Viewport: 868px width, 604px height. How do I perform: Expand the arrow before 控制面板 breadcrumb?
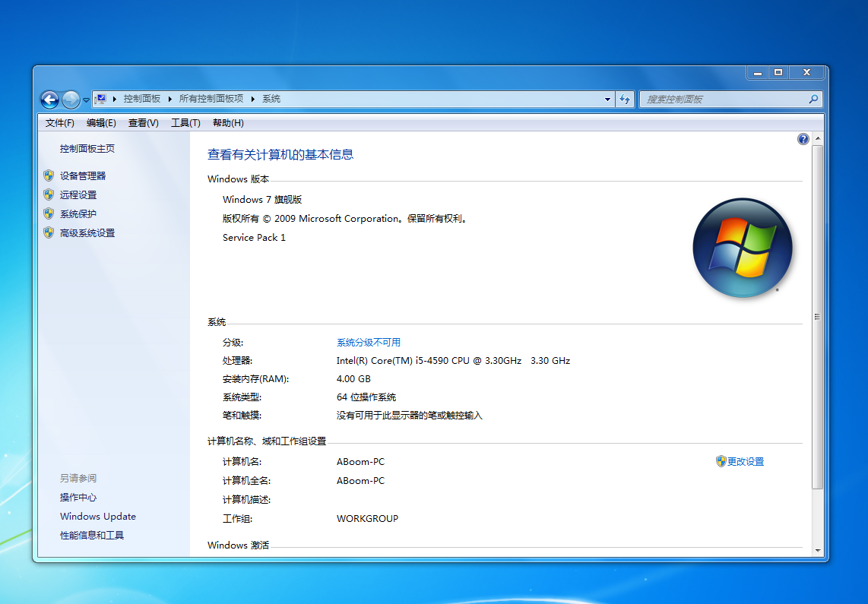pyautogui.click(x=115, y=99)
